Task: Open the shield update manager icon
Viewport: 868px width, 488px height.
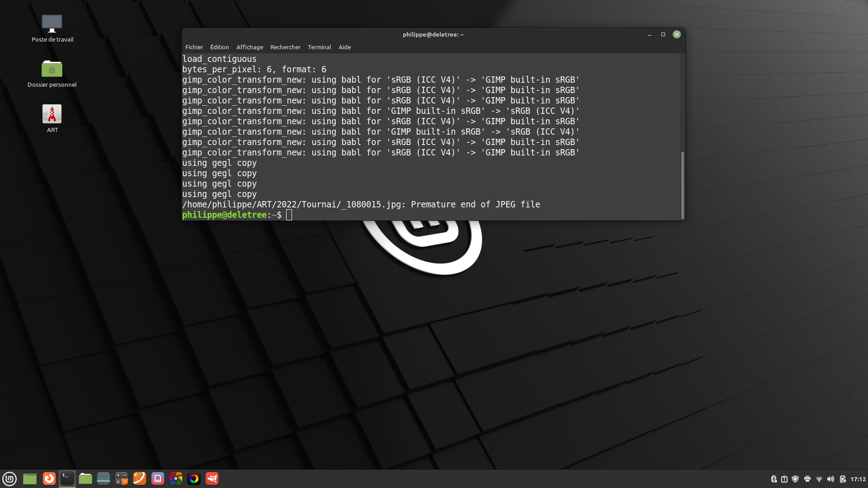Action: pos(795,479)
